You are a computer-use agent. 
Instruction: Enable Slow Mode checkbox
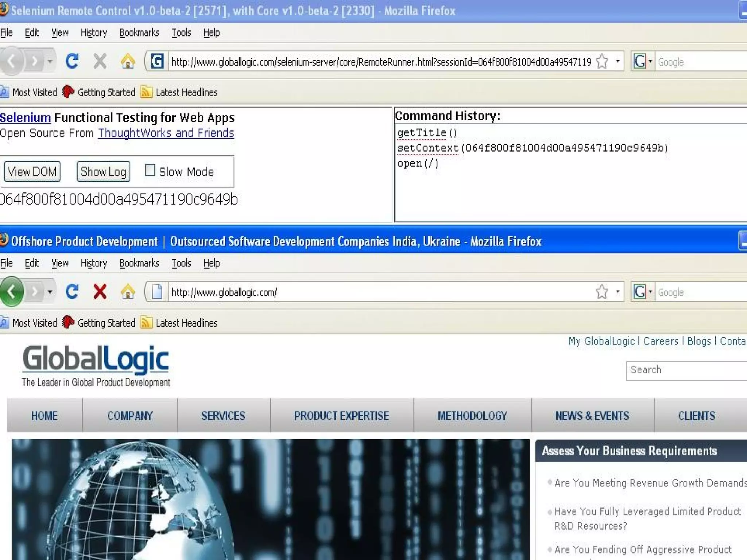150,170
